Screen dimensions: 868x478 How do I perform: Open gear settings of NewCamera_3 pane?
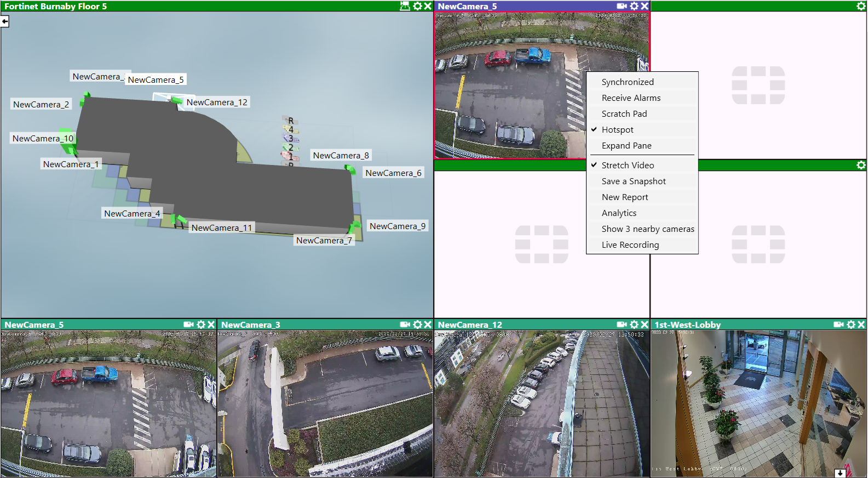pos(418,325)
